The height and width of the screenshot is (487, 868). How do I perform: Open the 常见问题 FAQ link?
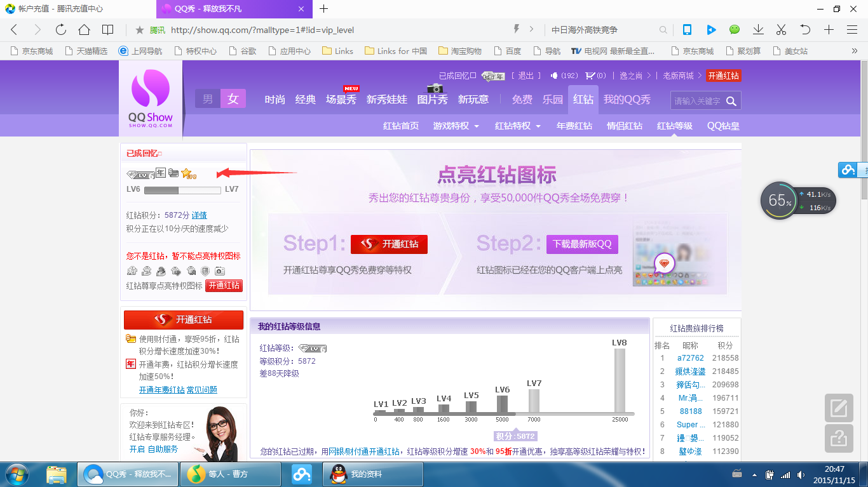coord(202,390)
